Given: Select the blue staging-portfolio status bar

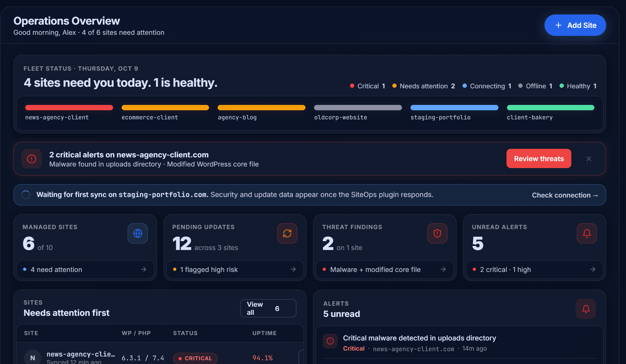Looking at the screenshot, I should tap(454, 108).
